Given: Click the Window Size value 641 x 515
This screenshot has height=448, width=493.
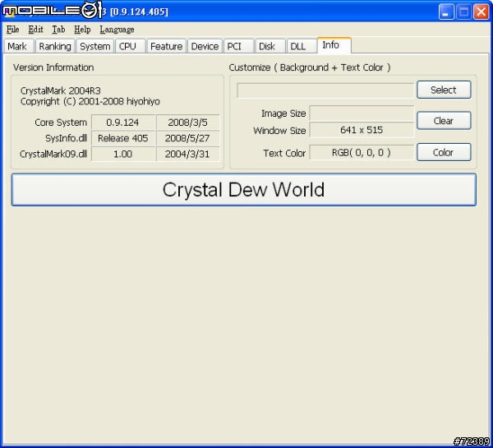Looking at the screenshot, I should tap(362, 130).
